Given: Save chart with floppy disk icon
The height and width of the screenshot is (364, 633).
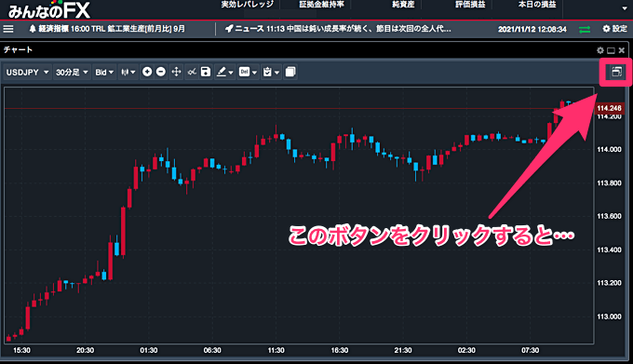Looking at the screenshot, I should pyautogui.click(x=206, y=72).
